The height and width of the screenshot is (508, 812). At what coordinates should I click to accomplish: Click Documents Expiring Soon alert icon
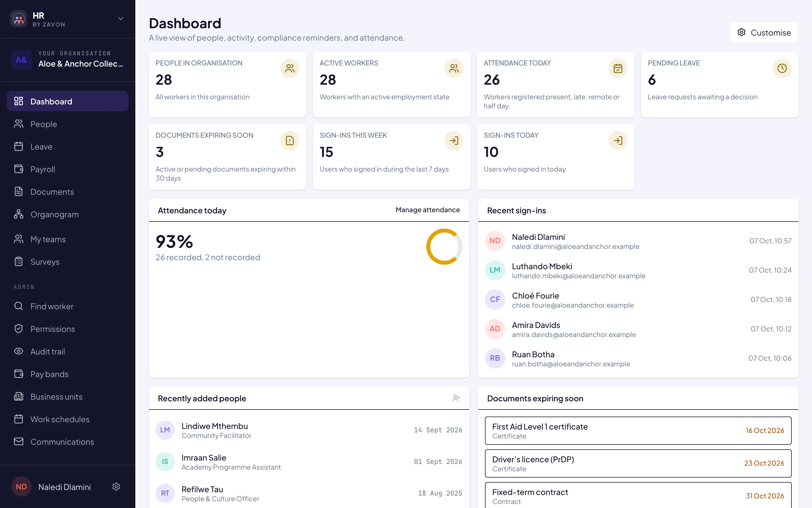[290, 141]
